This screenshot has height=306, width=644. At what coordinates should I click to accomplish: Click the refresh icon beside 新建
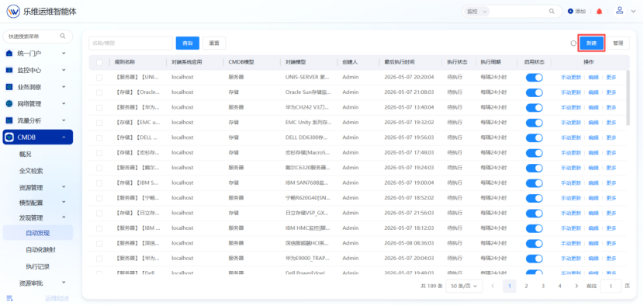573,43
